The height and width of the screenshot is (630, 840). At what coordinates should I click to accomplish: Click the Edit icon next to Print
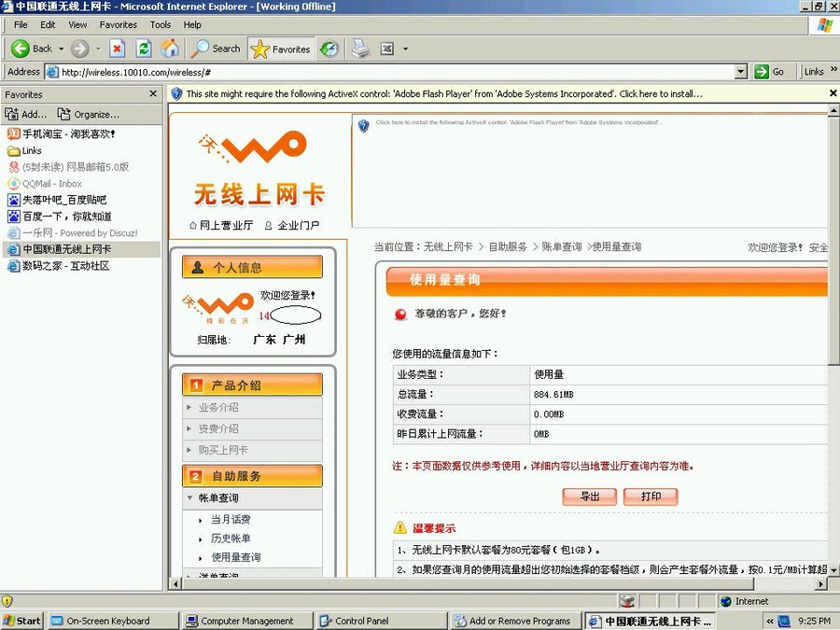[x=386, y=49]
